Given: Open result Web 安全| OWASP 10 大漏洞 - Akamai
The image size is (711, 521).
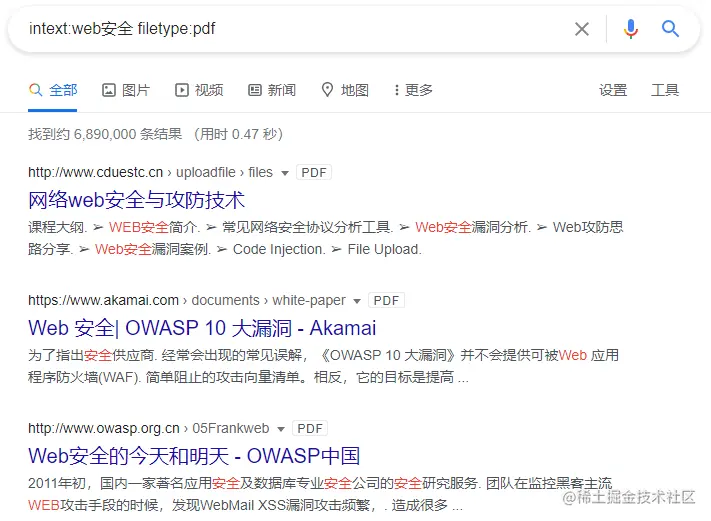Looking at the screenshot, I should (x=202, y=328).
